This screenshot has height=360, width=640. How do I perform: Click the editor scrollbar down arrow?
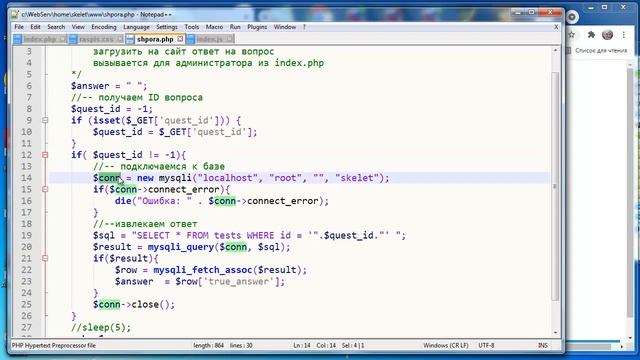pos(555,333)
